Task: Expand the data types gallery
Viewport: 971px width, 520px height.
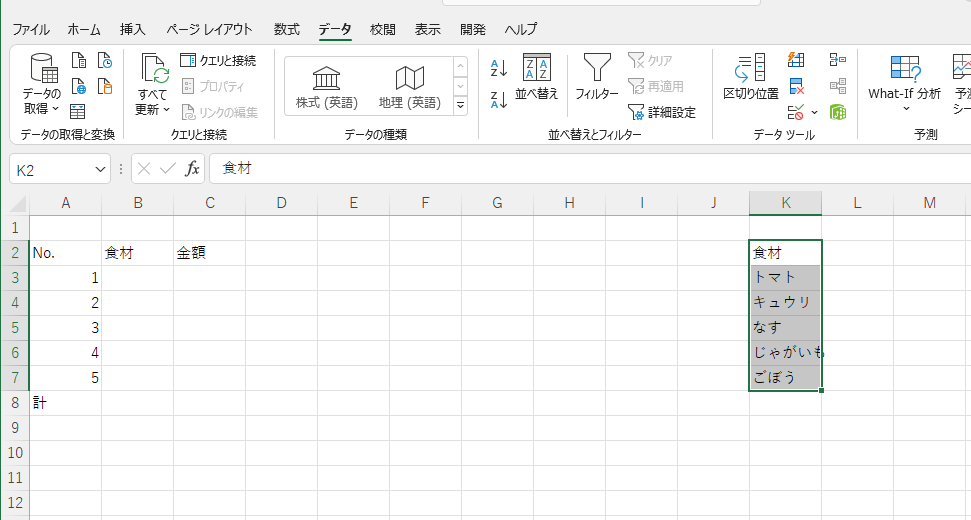Action: pyautogui.click(x=460, y=105)
